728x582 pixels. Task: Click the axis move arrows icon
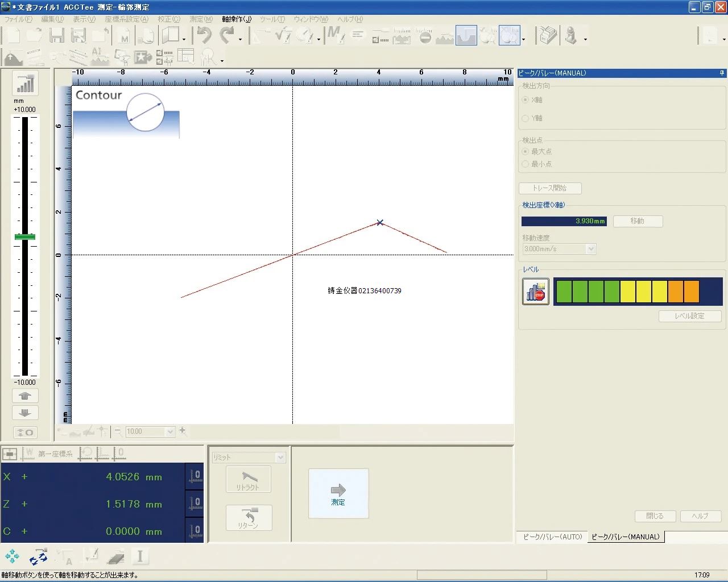[x=12, y=556]
